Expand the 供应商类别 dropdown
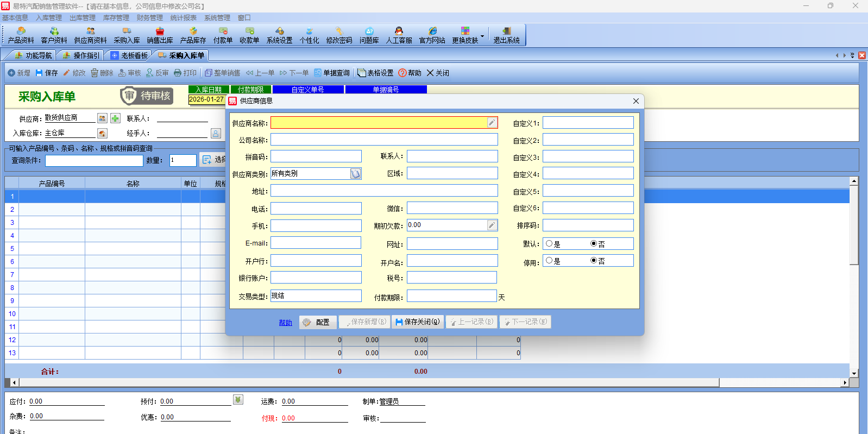 355,174
